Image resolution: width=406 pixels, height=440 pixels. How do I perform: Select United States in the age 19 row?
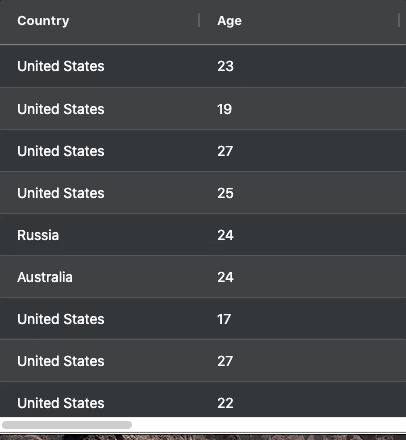pos(61,109)
